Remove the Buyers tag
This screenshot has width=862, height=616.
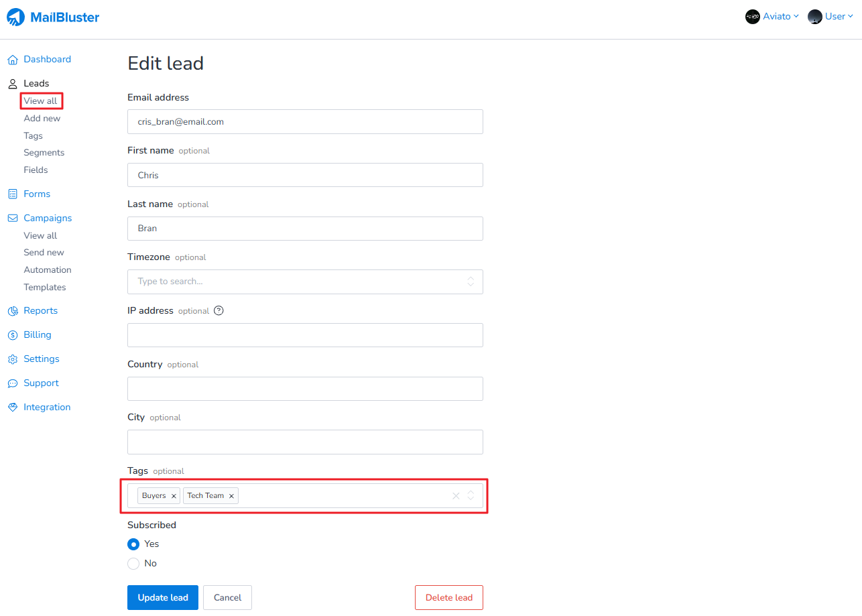[174, 496]
